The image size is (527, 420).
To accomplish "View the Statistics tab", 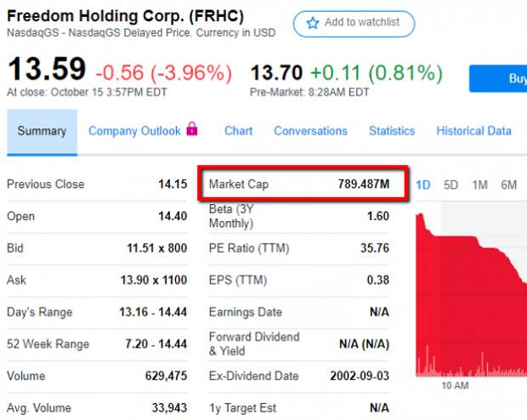I will pyautogui.click(x=392, y=131).
